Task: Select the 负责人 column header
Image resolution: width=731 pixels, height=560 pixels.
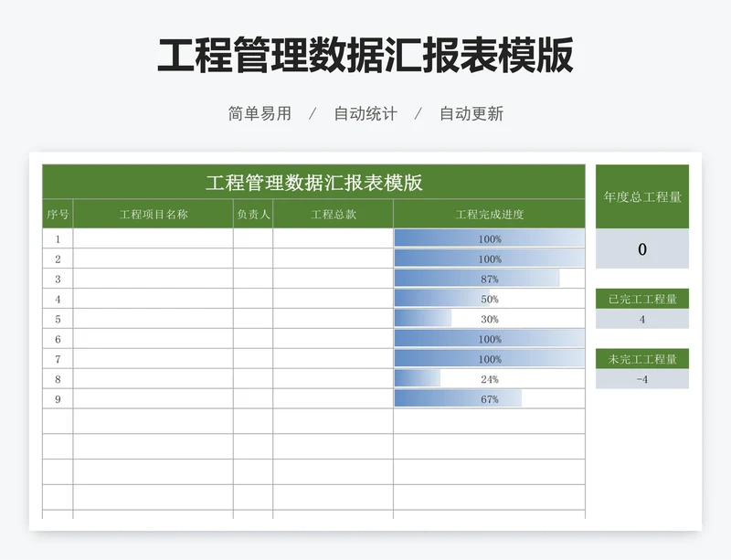Action: click(253, 214)
